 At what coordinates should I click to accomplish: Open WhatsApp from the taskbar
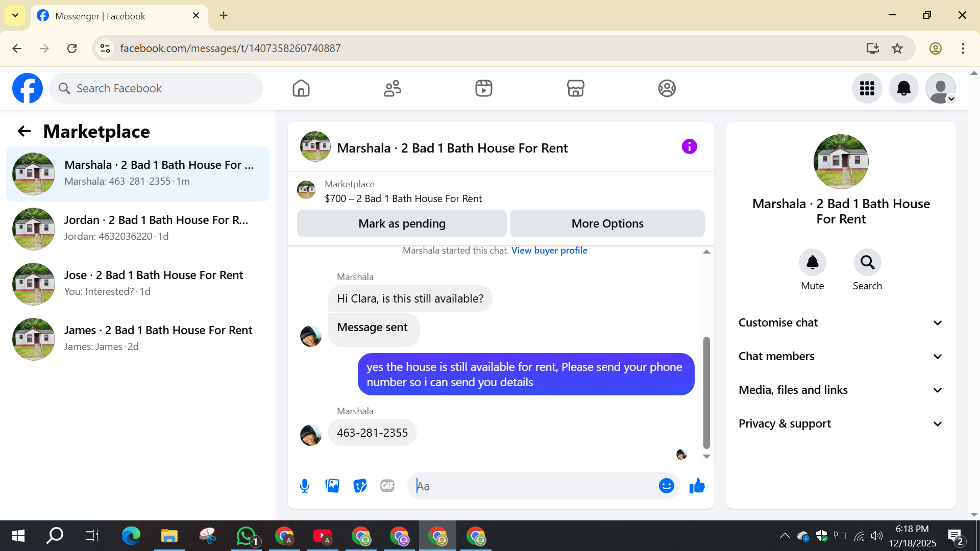click(x=247, y=536)
